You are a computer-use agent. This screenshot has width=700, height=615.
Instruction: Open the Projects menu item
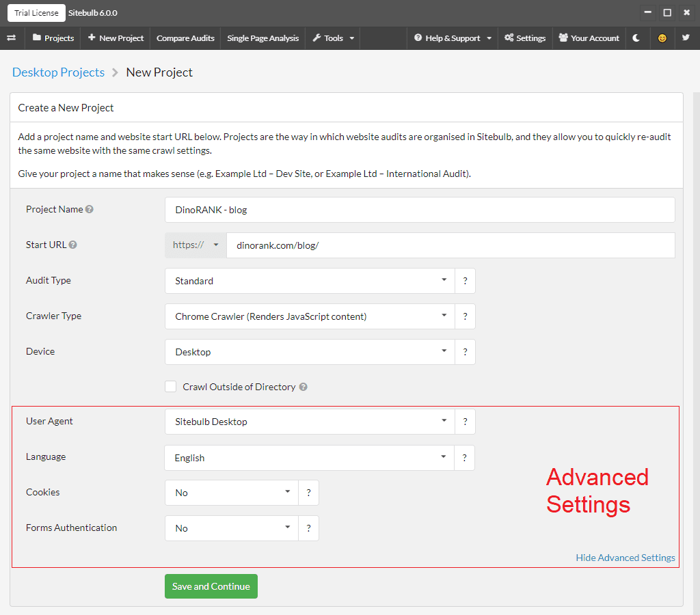coord(53,38)
